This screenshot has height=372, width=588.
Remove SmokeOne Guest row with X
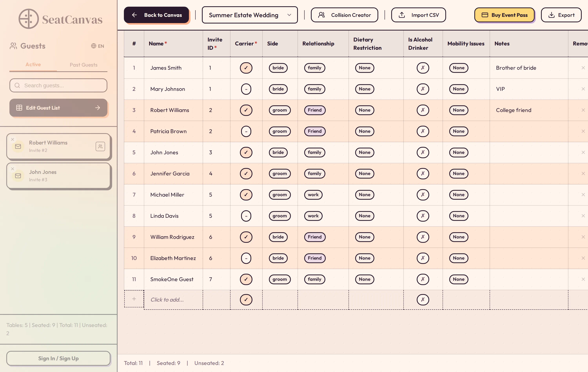coord(583,279)
